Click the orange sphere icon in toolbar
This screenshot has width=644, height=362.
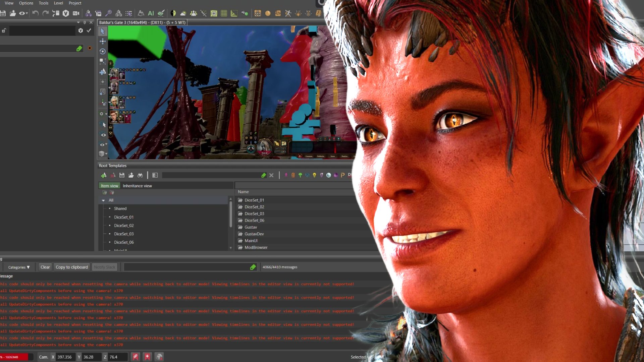click(268, 13)
